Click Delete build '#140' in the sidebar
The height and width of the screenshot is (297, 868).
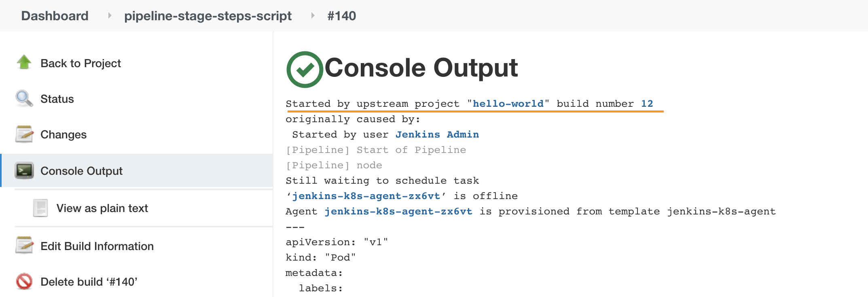coord(90,281)
